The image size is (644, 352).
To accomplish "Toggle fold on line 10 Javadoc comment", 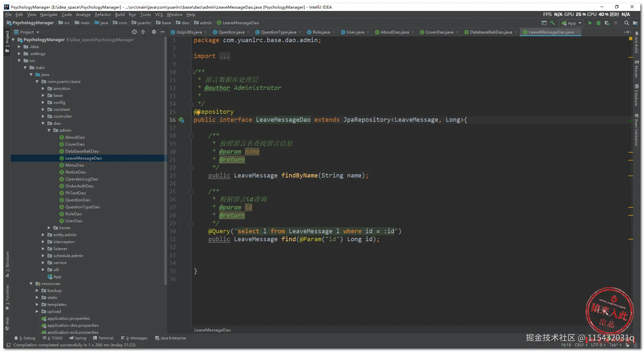I will [x=191, y=72].
